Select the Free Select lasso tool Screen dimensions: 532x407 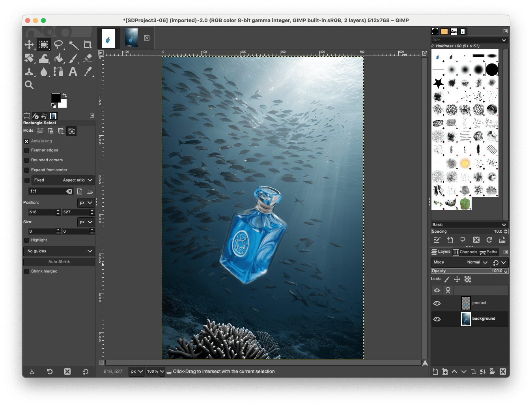[58, 45]
